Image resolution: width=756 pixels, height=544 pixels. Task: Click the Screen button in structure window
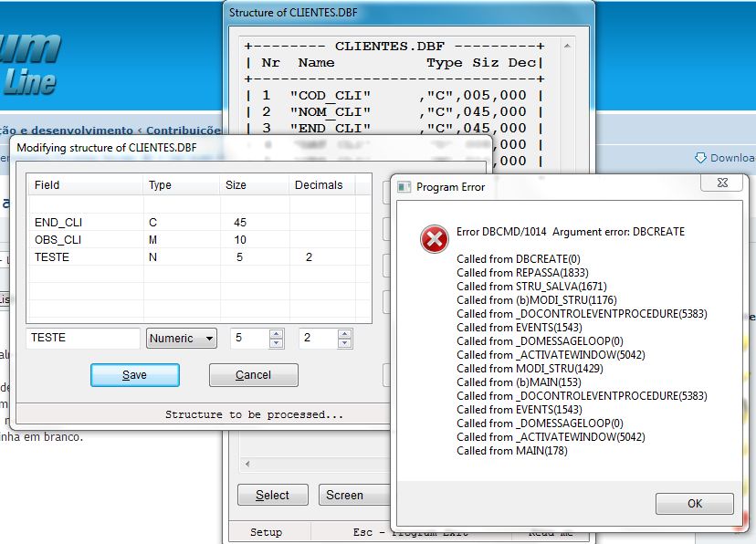point(345,496)
